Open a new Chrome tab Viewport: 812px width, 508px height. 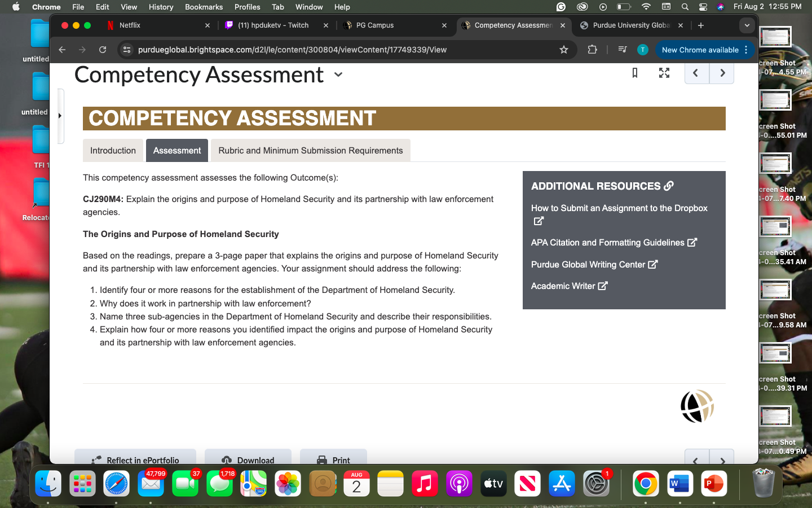pos(701,25)
